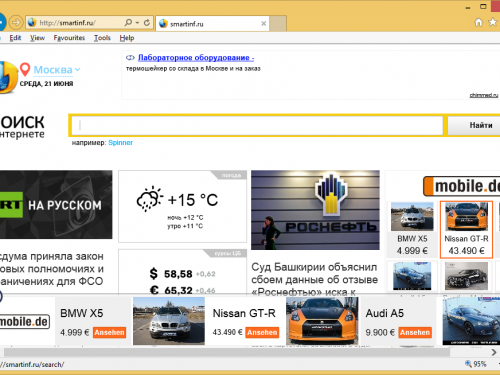Open the Роснефть news photo

[x=315, y=210]
